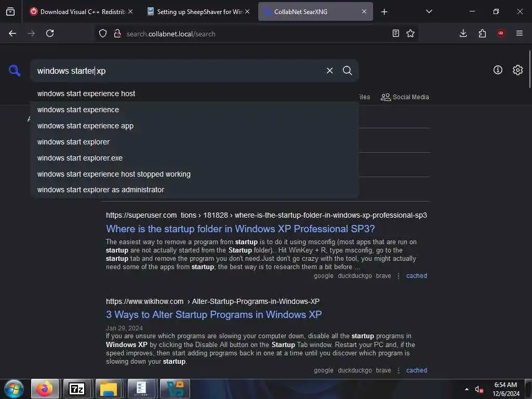Open SearXNG about info page
This screenshot has width=532, height=399.
[498, 70]
